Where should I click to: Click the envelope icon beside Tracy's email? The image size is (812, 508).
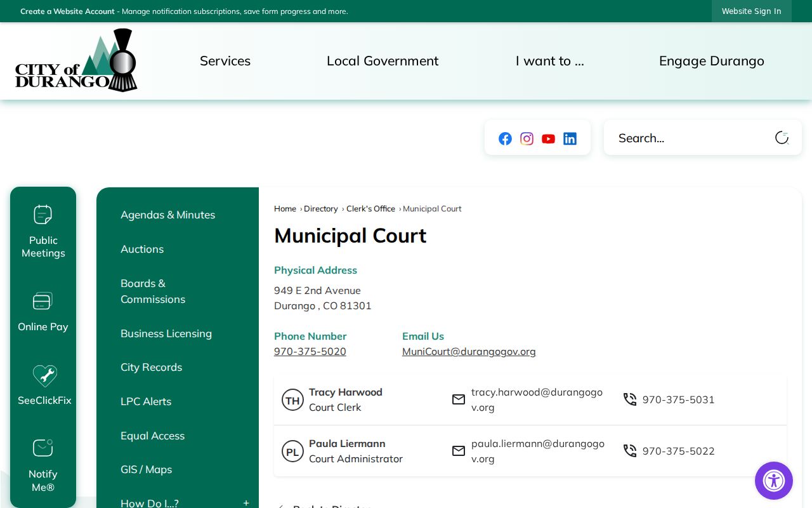click(x=459, y=399)
